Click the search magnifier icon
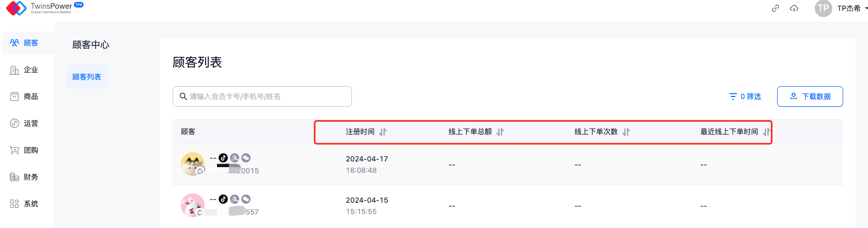868x228 pixels. [183, 96]
